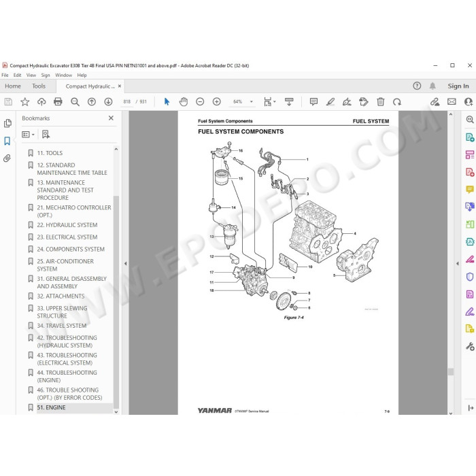Open bookmark 32. ATTACHMENTS
Screen dimensions: 476x476
61,296
